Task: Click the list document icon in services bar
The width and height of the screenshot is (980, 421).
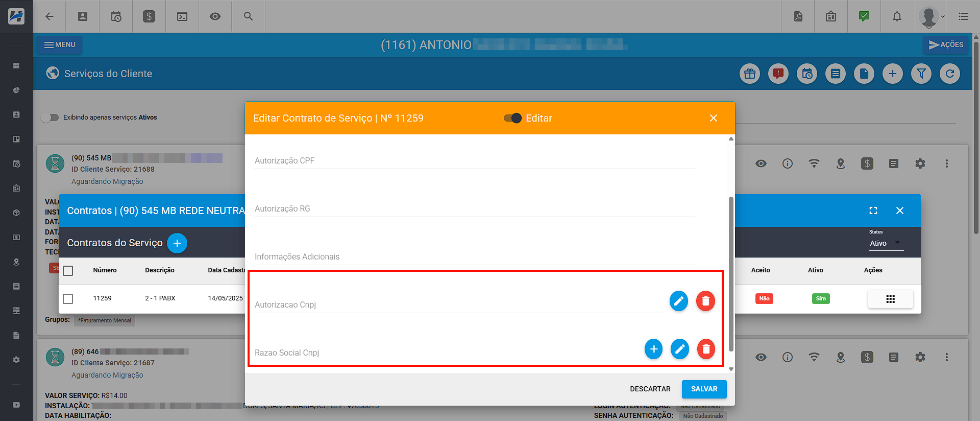Action: pos(836,74)
